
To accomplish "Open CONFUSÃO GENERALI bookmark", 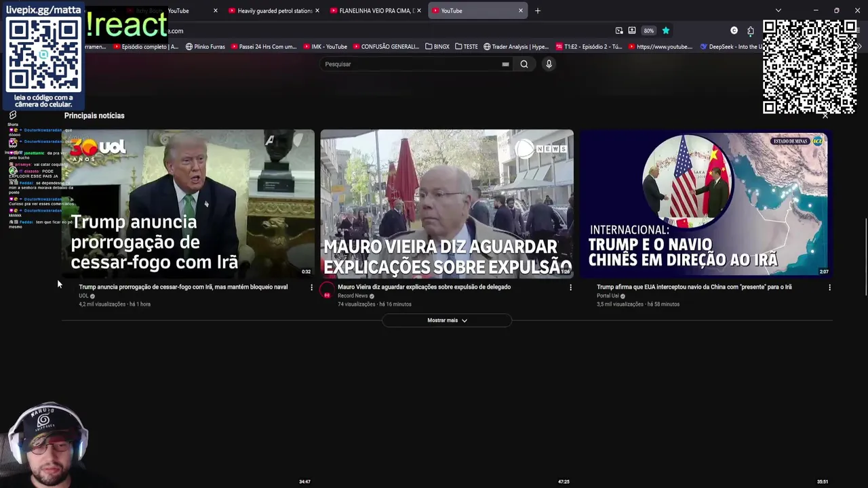I will [386, 47].
